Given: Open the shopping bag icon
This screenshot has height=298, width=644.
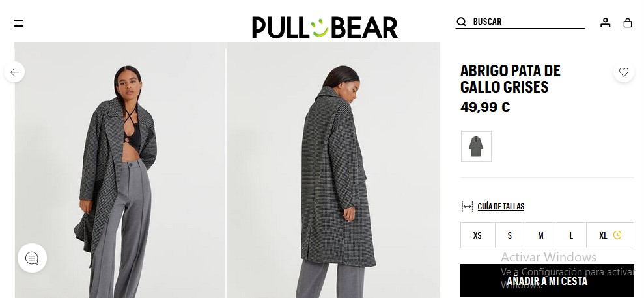Looking at the screenshot, I should point(628,23).
